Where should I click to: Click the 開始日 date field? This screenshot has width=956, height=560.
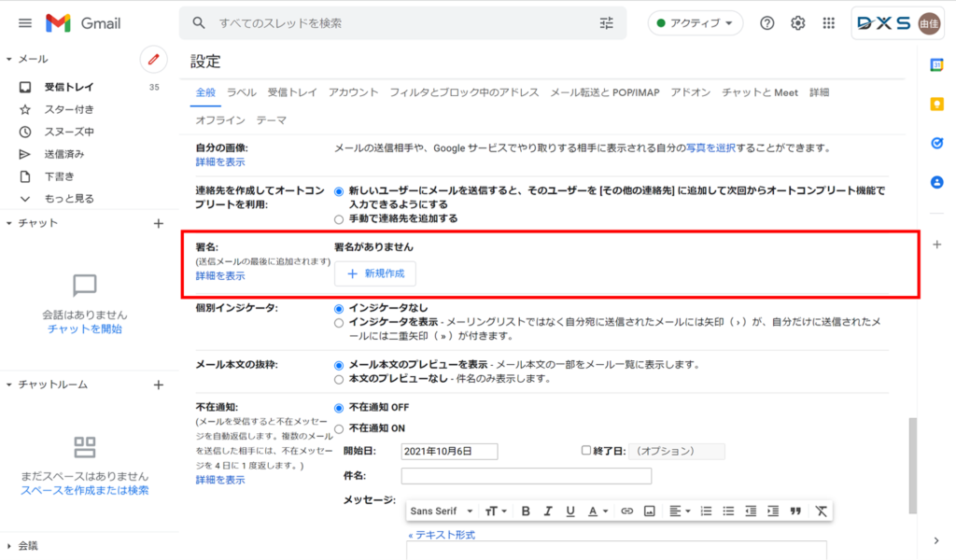tap(449, 452)
